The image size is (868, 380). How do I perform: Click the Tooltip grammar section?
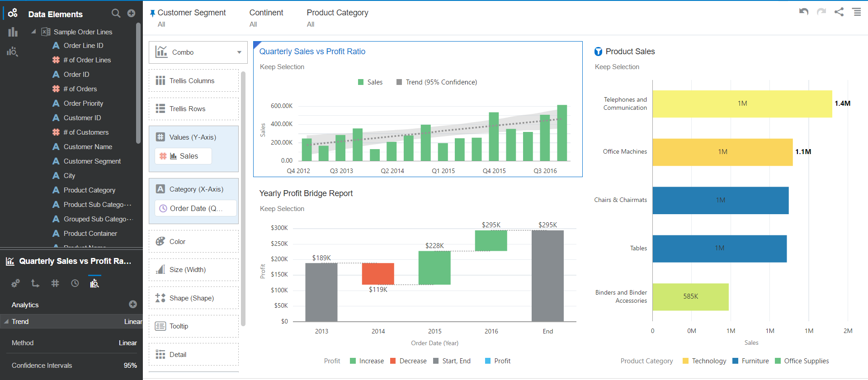click(x=193, y=326)
